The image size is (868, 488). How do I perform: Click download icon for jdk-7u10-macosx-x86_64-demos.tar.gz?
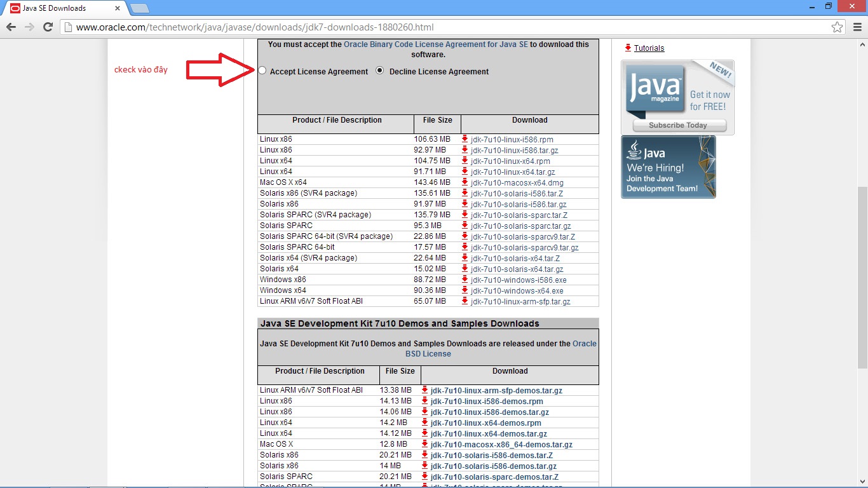point(424,444)
